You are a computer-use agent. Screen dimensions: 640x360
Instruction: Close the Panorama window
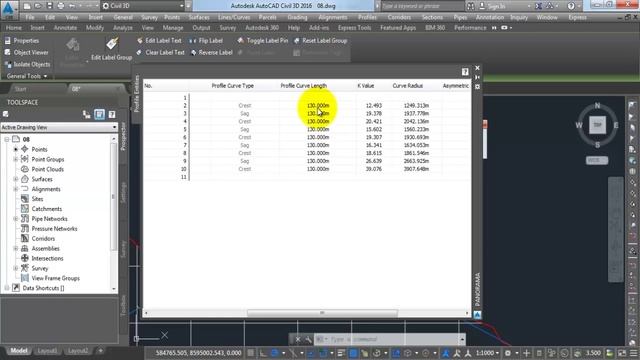tap(477, 68)
